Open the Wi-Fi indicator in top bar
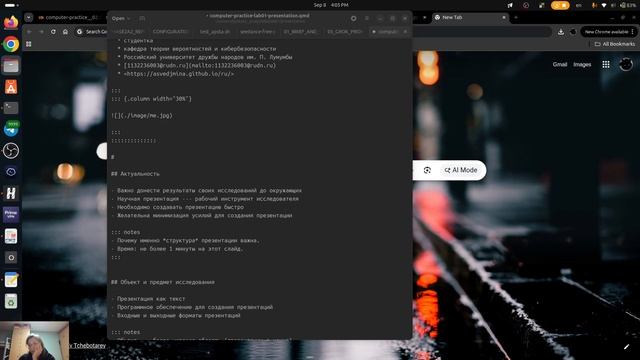 (x=604, y=5)
